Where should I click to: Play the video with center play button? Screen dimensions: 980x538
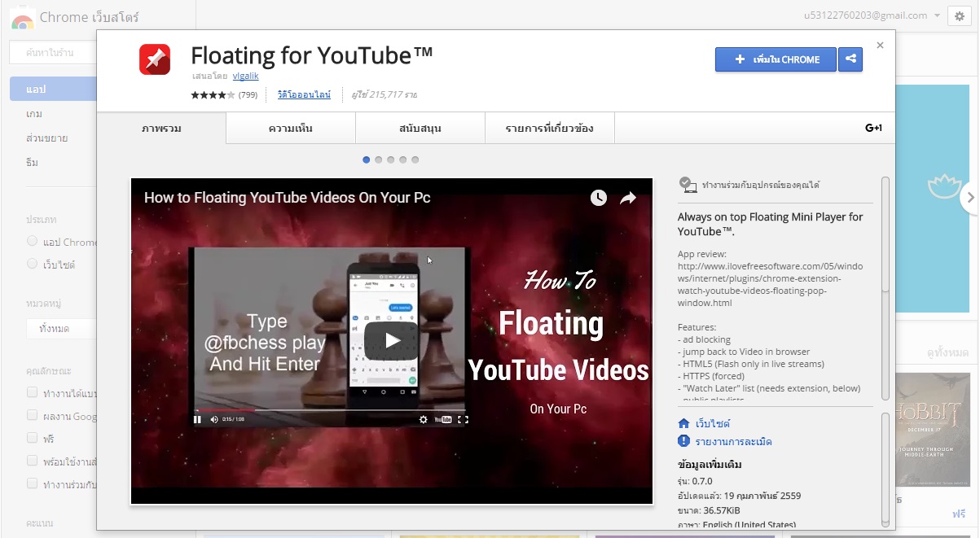tap(391, 340)
